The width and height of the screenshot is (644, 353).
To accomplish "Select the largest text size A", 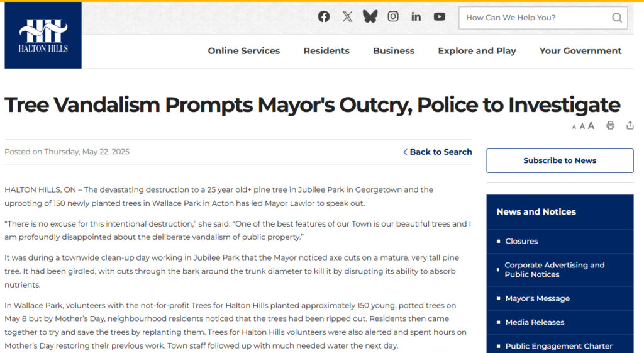I will pyautogui.click(x=591, y=125).
